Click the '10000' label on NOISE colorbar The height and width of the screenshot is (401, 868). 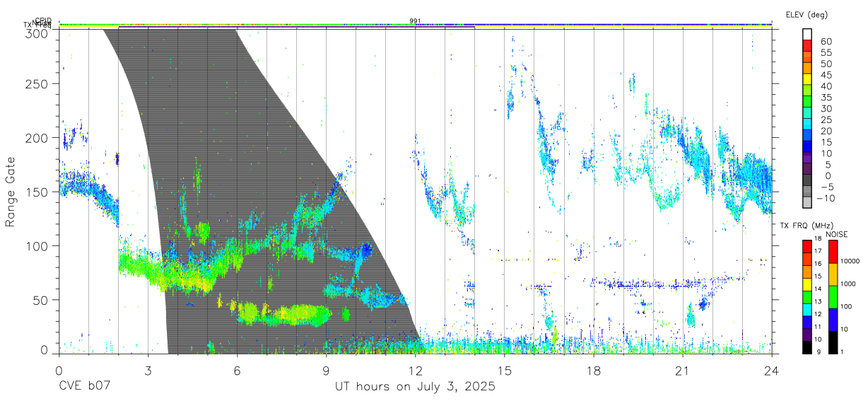pyautogui.click(x=850, y=262)
